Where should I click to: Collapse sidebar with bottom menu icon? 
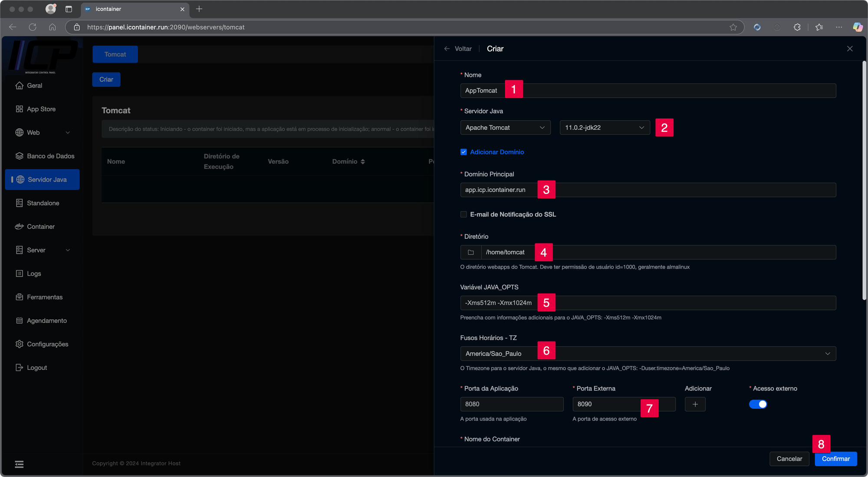click(19, 464)
